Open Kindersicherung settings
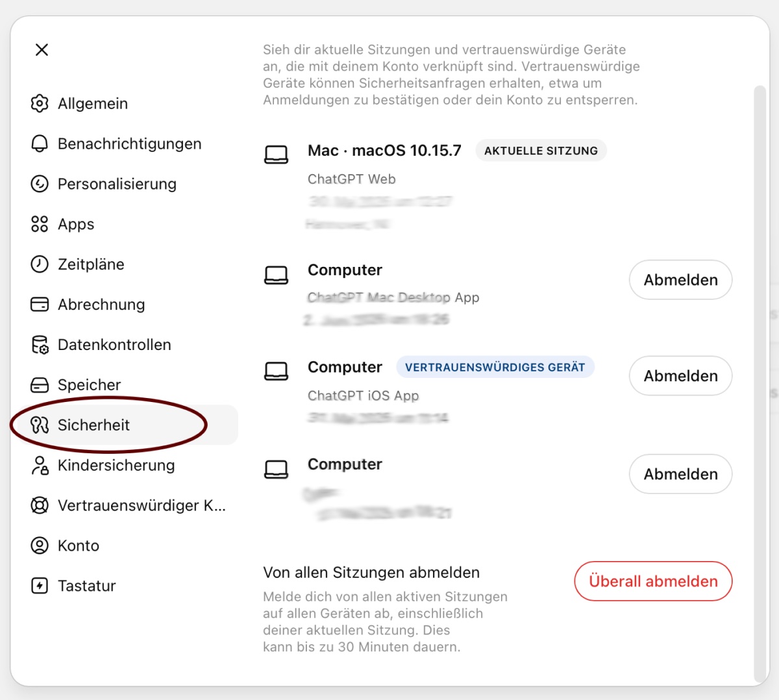 point(129,466)
